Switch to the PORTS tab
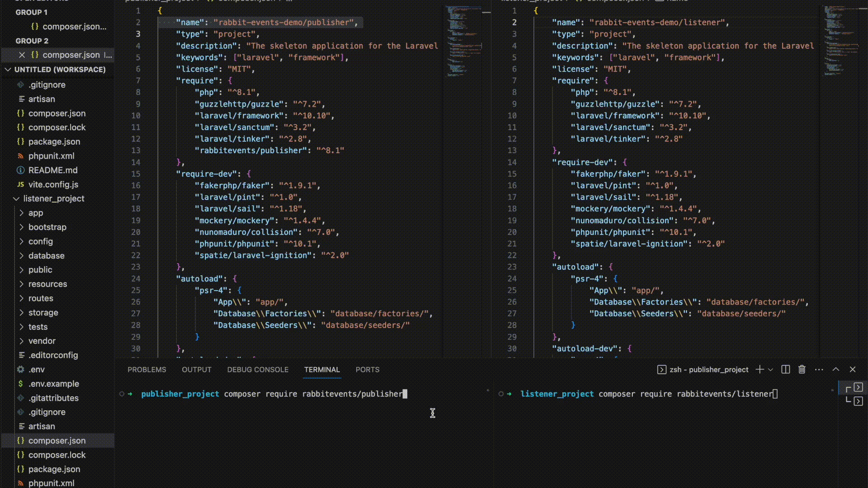 point(367,370)
